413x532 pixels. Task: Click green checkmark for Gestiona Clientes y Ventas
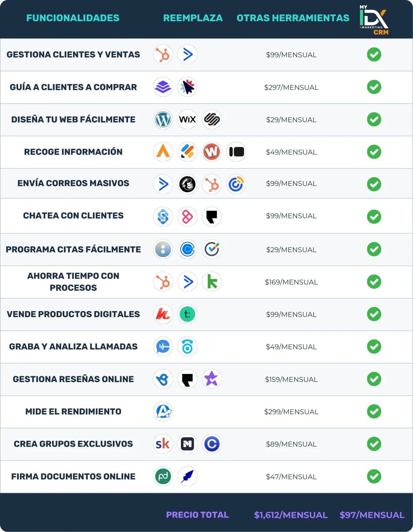click(374, 54)
